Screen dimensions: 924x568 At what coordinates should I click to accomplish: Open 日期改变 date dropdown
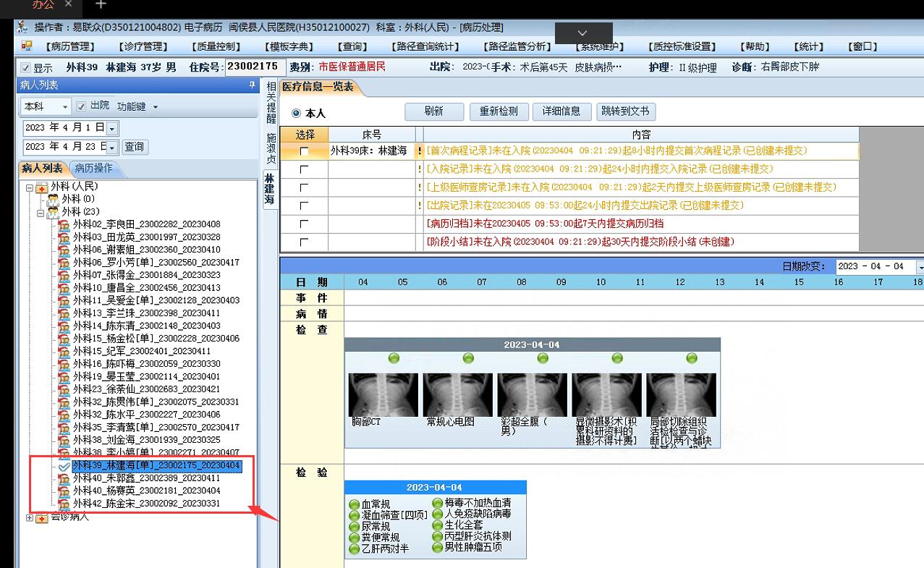pyautogui.click(x=919, y=266)
